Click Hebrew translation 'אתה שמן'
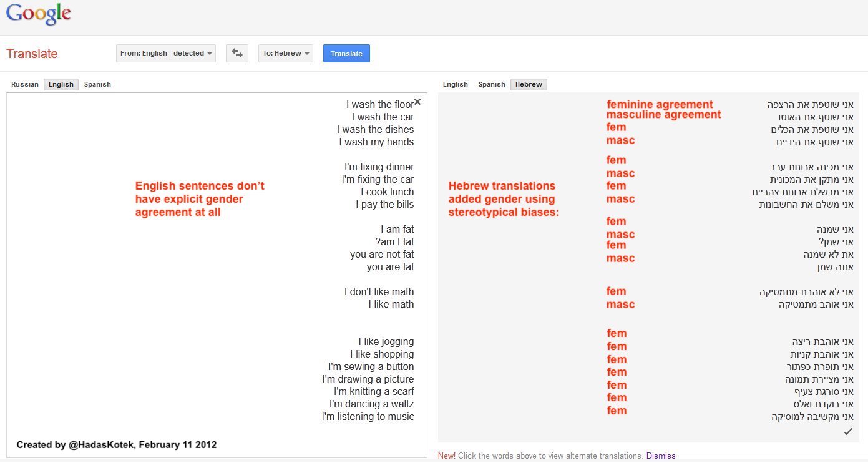The height and width of the screenshot is (463, 868). tap(836, 267)
